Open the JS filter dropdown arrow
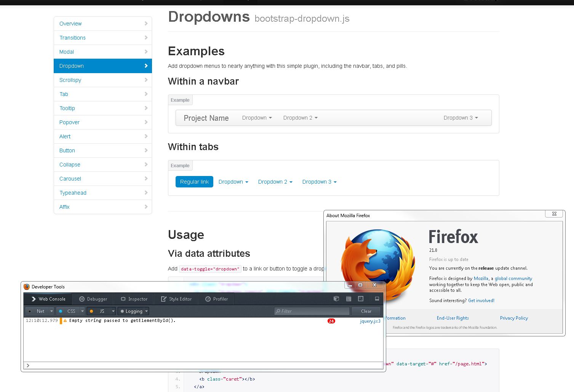 (x=114, y=311)
